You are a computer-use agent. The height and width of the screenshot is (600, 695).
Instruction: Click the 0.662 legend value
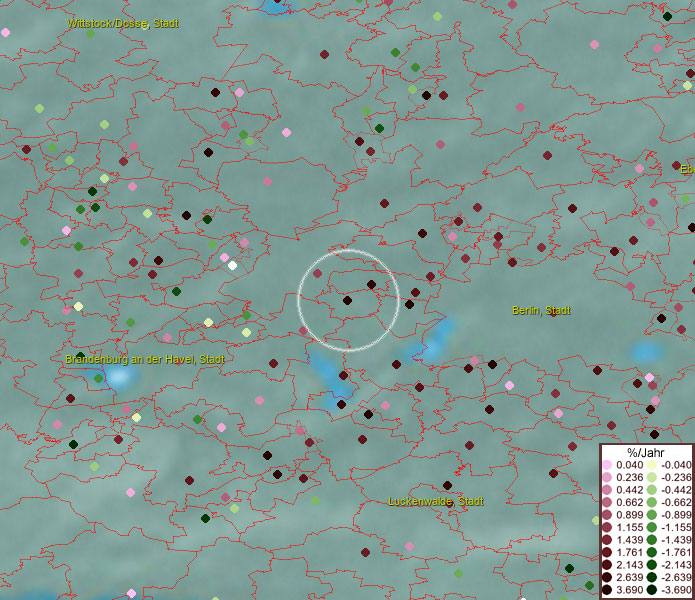click(629, 503)
